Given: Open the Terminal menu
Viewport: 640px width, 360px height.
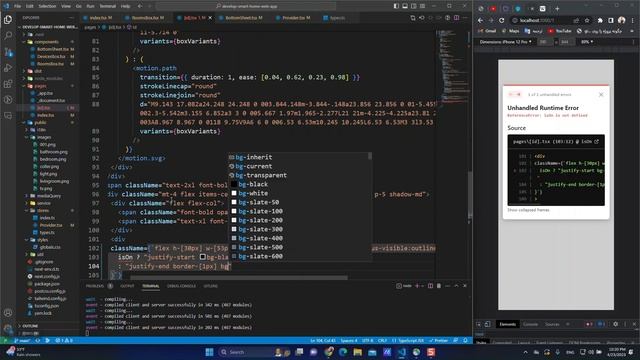Looking at the screenshot, I should [x=107, y=6].
